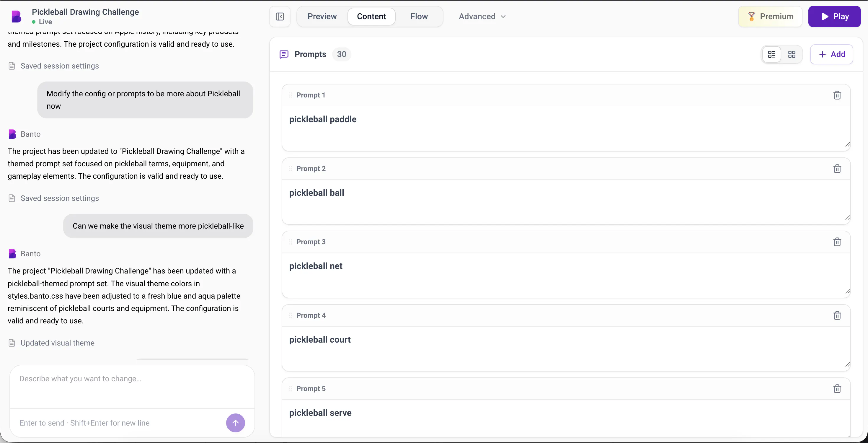The image size is (868, 443).
Task: Click the Banto avatar above the blue and aqua palette reply
Action: click(12, 253)
